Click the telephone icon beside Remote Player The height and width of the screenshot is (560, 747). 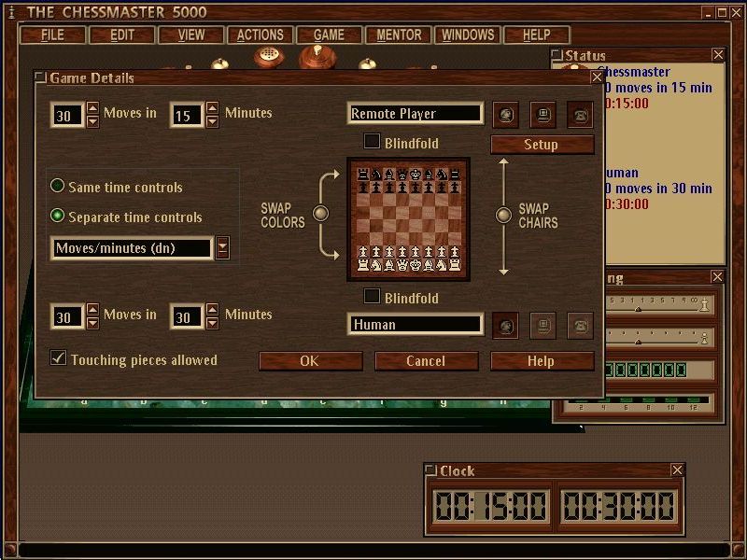[580, 115]
